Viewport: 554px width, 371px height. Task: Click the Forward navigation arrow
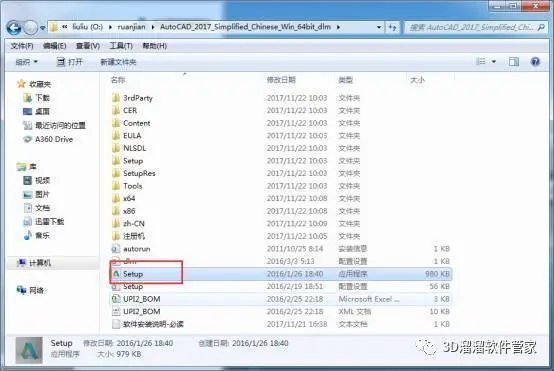pos(31,28)
